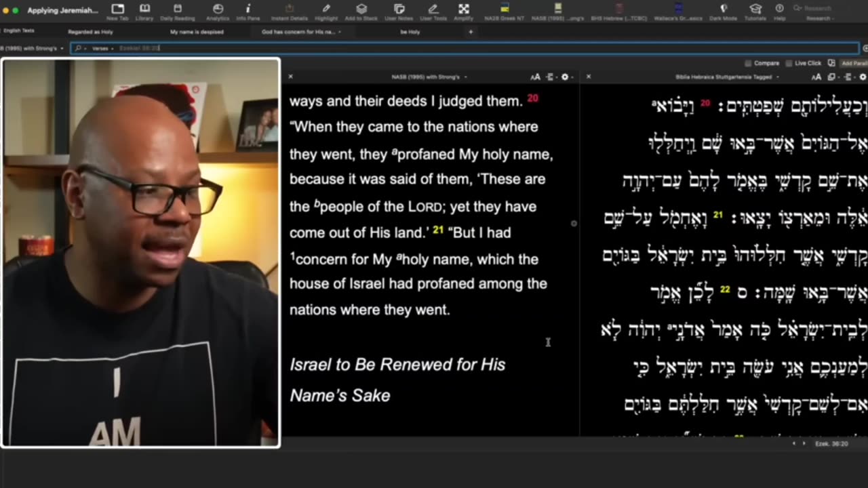Click the Add to Stack icon
868x488 pixels.
click(361, 12)
